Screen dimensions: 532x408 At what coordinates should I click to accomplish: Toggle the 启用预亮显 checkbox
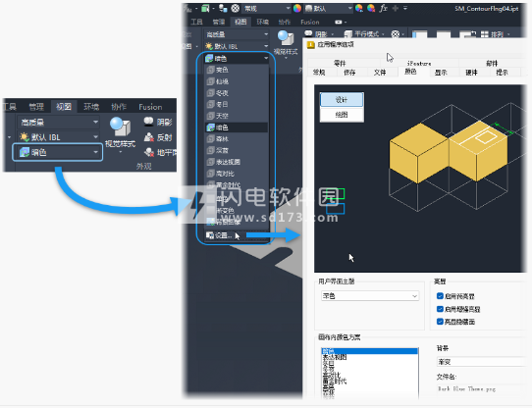[440, 296]
